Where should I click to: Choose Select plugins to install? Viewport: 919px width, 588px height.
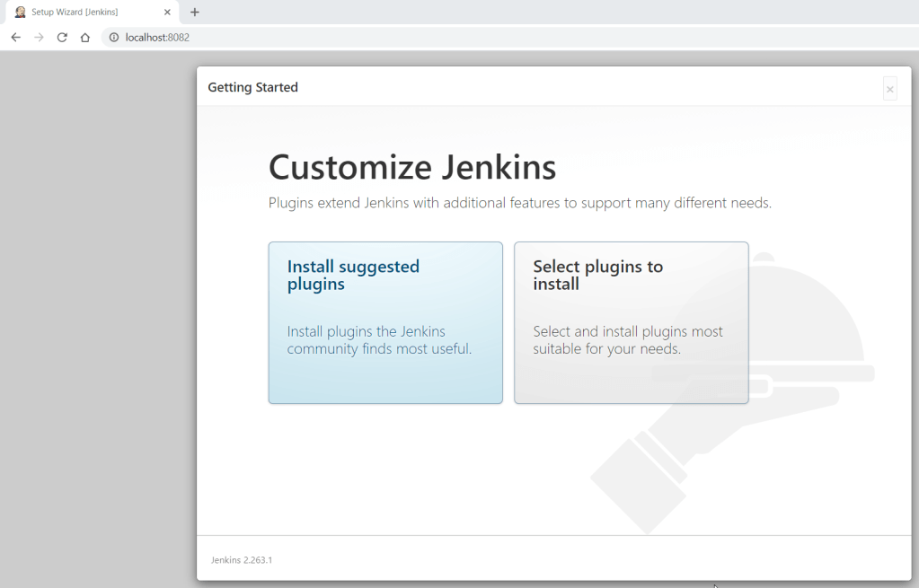[631, 322]
